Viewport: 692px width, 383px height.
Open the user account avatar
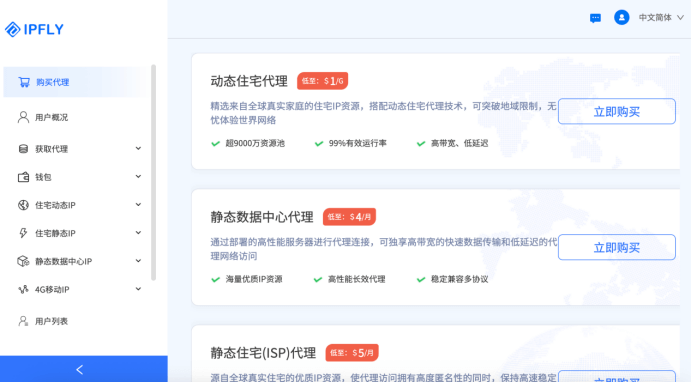(x=621, y=18)
